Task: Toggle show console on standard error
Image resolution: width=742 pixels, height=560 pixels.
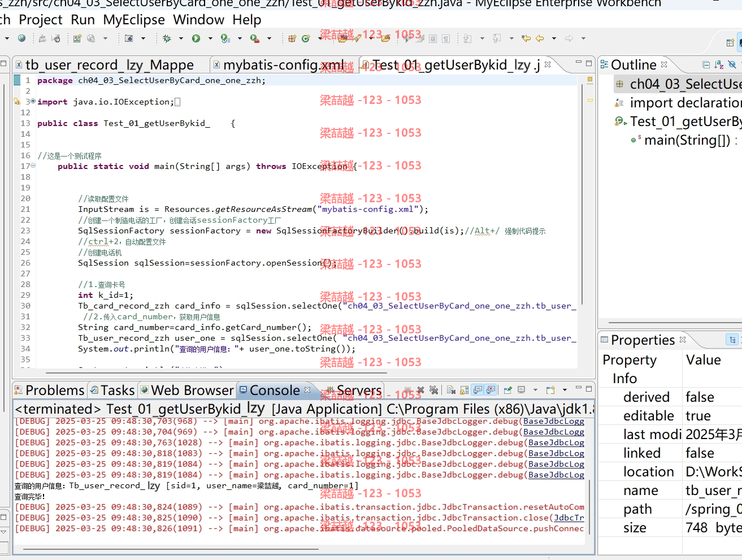Action: coord(491,390)
